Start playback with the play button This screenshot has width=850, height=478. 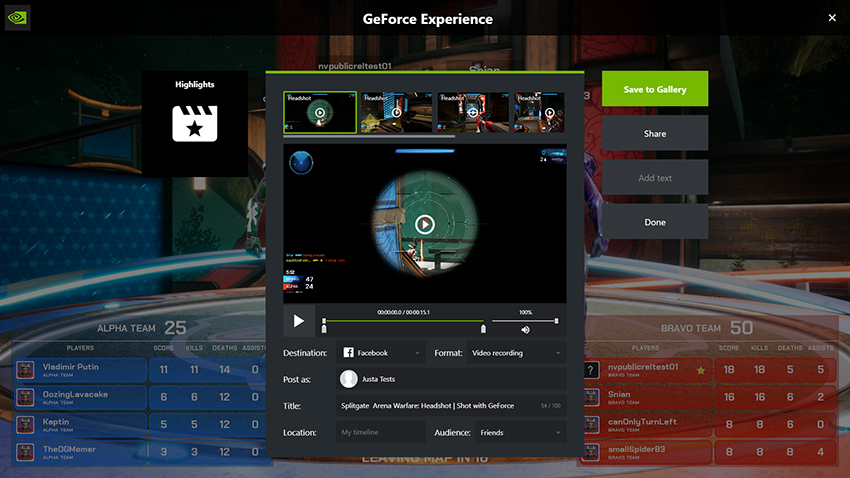coord(298,321)
